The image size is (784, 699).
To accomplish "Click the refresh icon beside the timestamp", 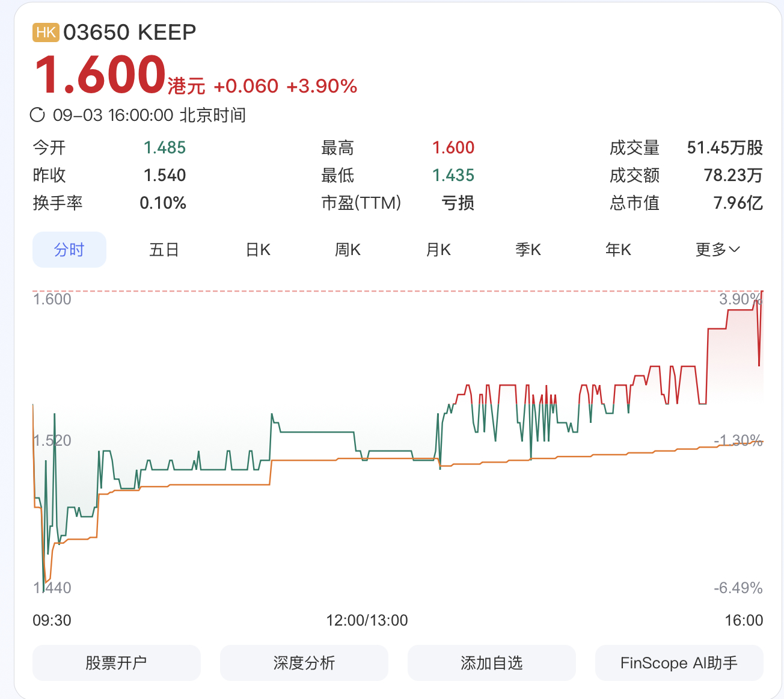I will click(37, 115).
